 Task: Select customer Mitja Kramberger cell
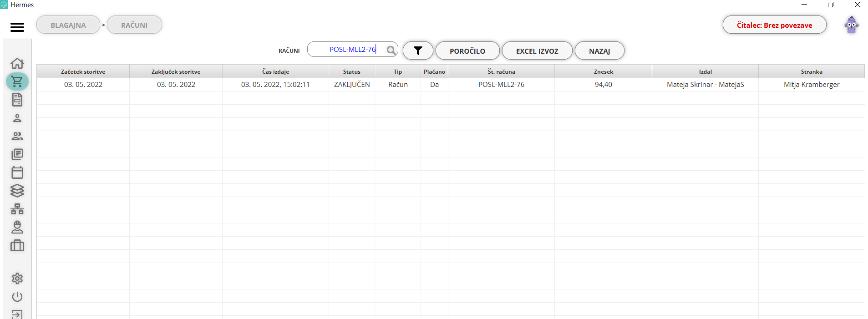(812, 85)
